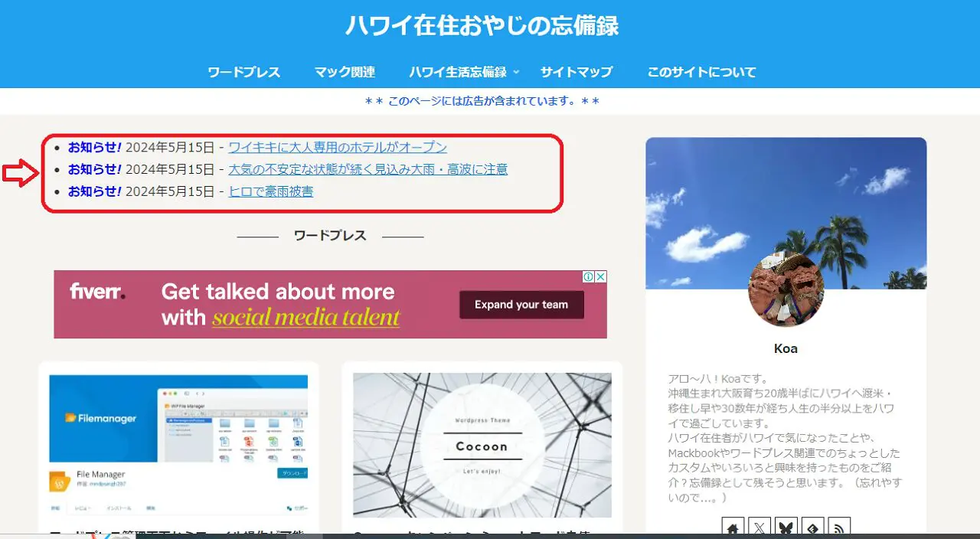This screenshot has height=539, width=980.
Task: Expand the ハワイ生活忘備録 submenu arrow
Action: point(516,72)
